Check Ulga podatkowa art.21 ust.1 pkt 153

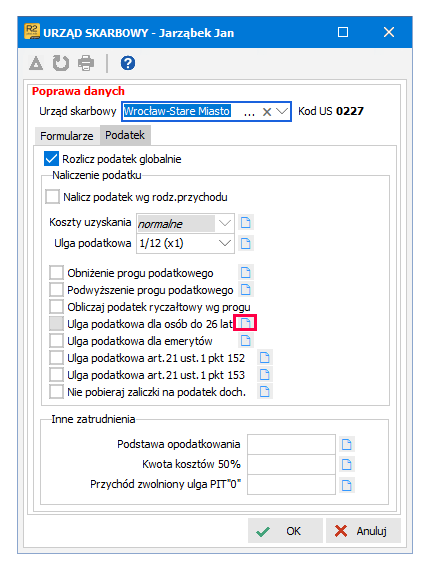[56, 375]
